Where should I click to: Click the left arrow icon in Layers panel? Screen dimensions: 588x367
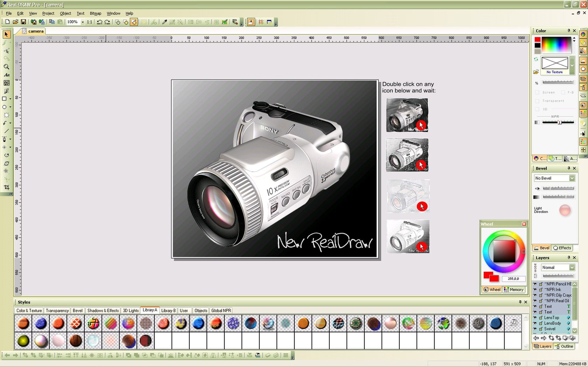[x=536, y=338]
